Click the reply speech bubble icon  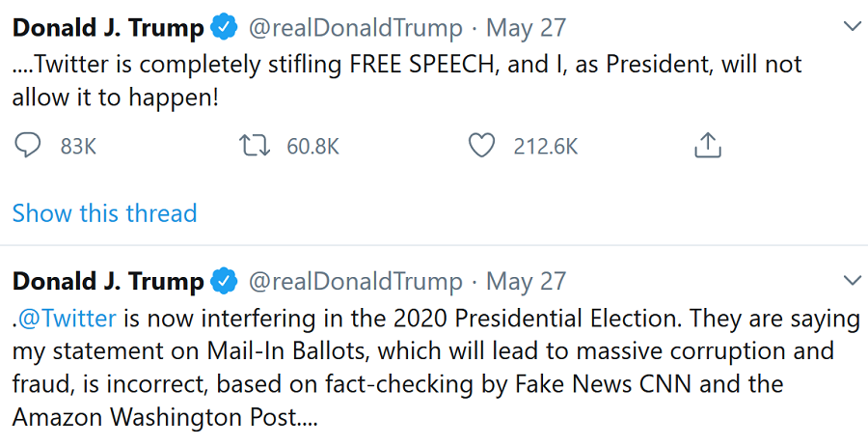click(29, 146)
